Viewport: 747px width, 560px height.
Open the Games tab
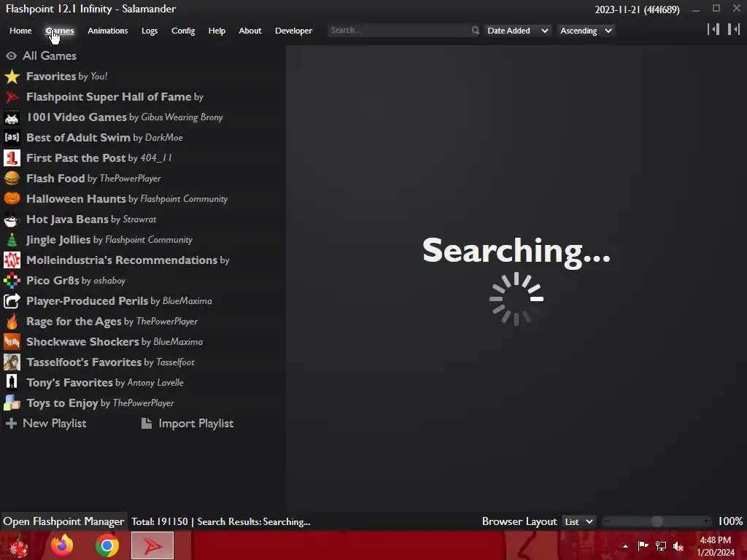[x=60, y=31]
